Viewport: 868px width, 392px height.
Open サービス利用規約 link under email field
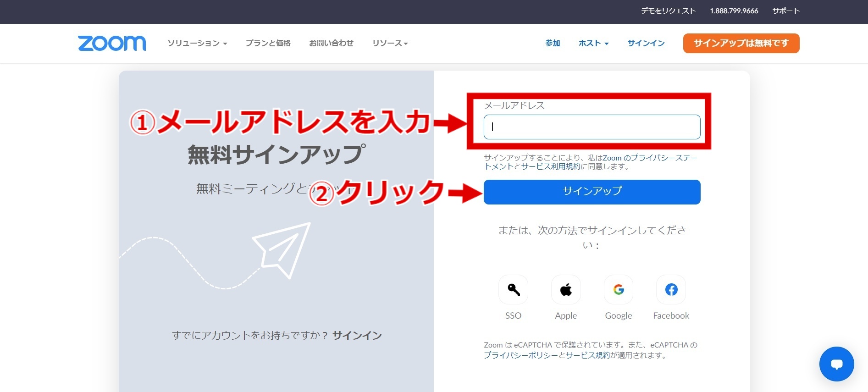551,166
